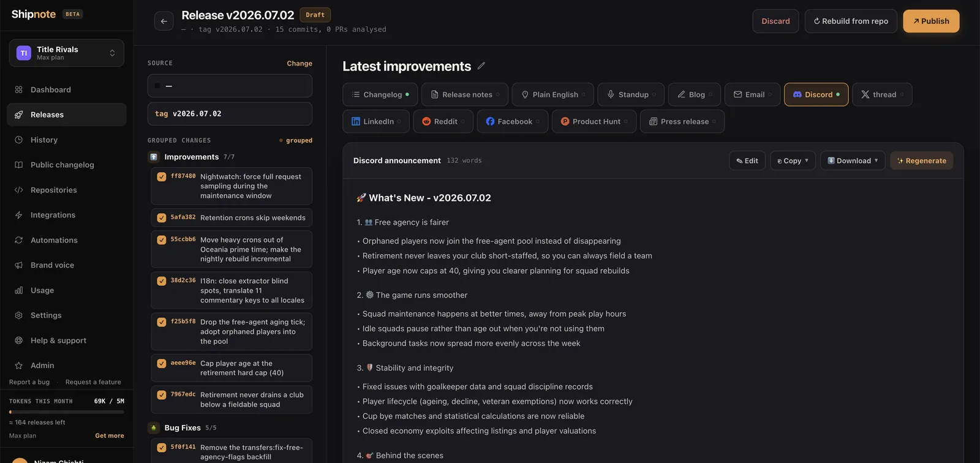Open the Copy dropdown menu
The height and width of the screenshot is (463, 980).
(x=793, y=160)
